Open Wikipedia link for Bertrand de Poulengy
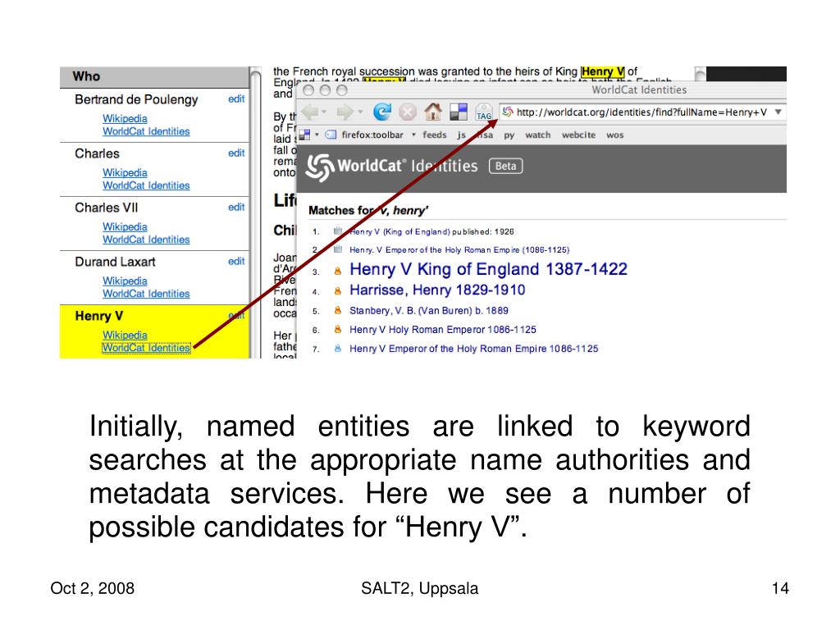Viewport: 840px width, 630px height. coord(125,118)
